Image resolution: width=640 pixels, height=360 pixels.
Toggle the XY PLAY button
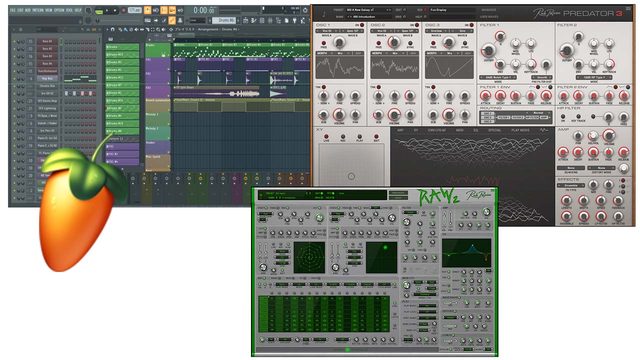[359, 138]
